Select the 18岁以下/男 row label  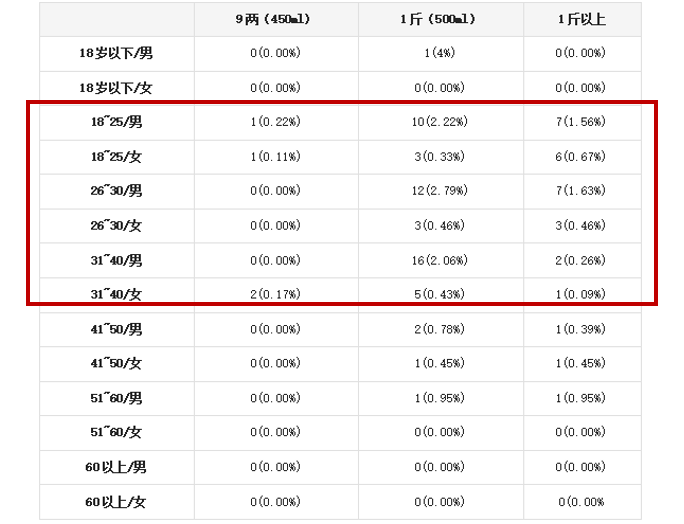[116, 53]
